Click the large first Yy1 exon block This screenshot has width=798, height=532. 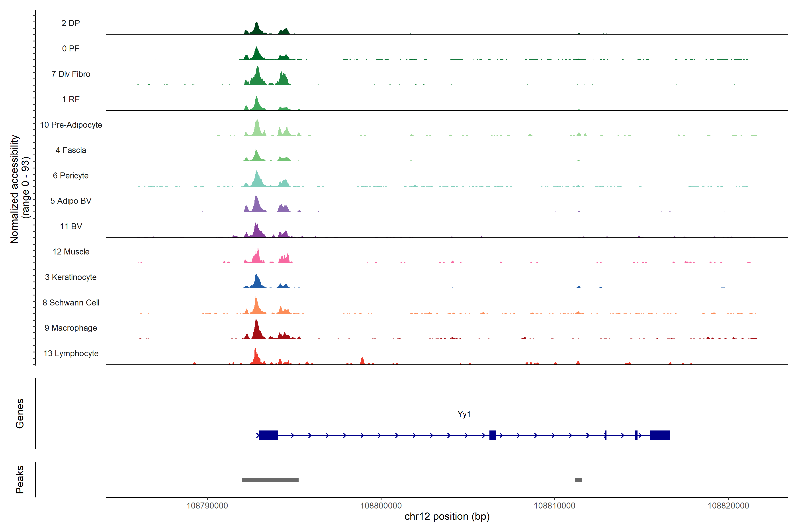[x=268, y=435]
